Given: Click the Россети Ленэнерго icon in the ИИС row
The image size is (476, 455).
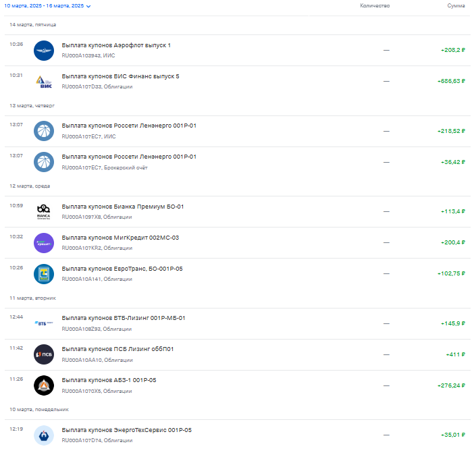Looking at the screenshot, I should [x=44, y=131].
